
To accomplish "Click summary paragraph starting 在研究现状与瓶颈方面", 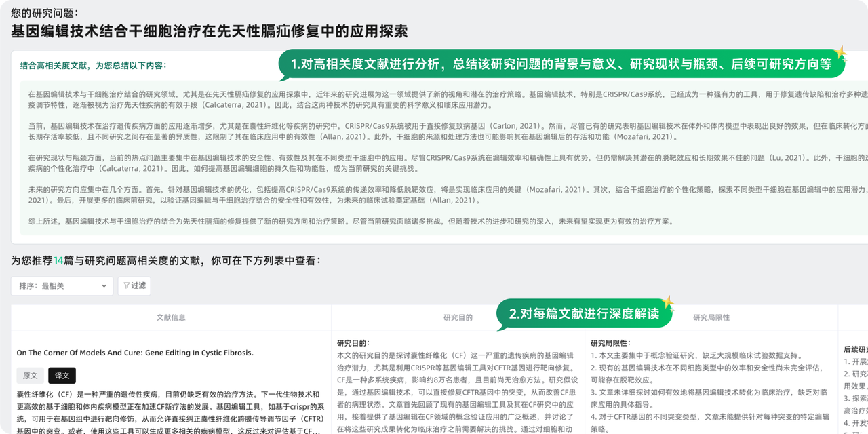I will 448,163.
